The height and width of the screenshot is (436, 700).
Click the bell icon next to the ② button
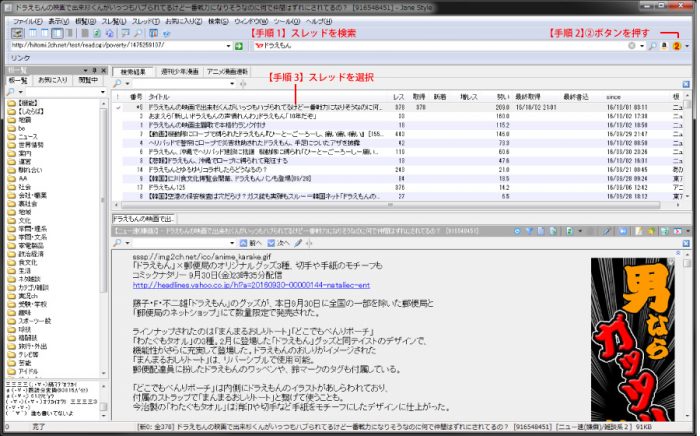664,46
